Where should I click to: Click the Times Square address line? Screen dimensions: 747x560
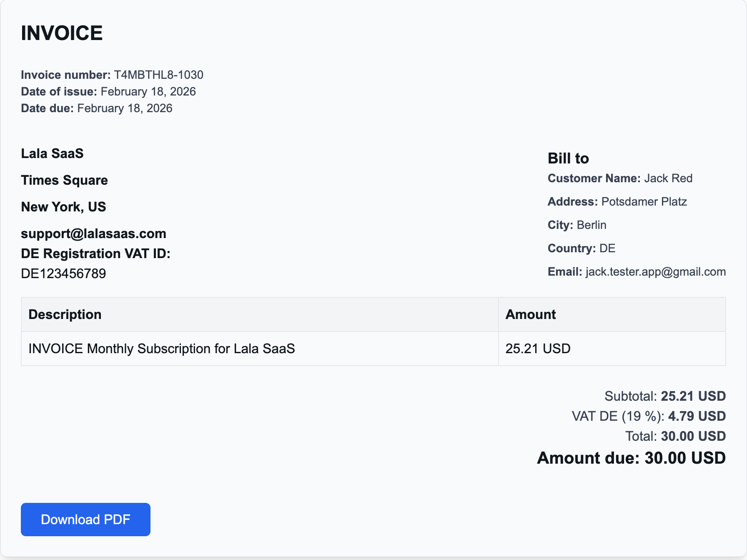pos(64,180)
